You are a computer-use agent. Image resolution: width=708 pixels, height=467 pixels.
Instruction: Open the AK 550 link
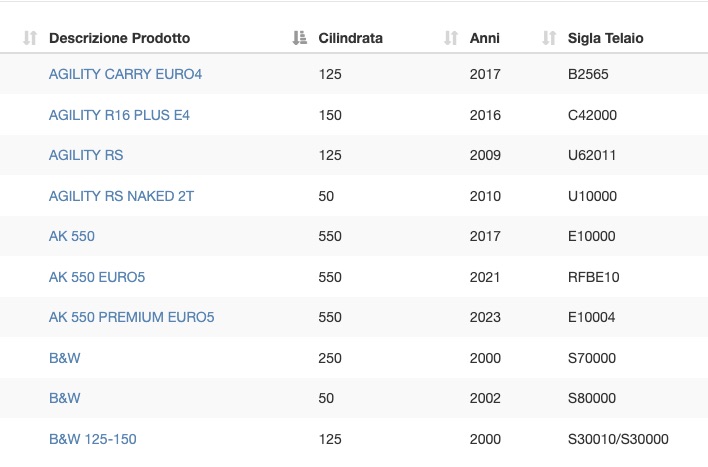coord(72,236)
